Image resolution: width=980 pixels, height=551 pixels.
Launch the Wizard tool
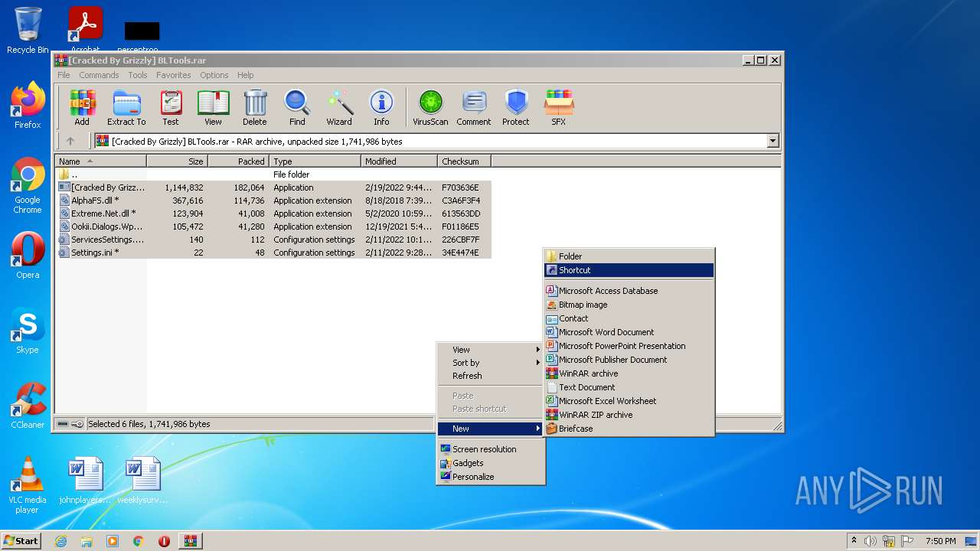pyautogui.click(x=339, y=107)
